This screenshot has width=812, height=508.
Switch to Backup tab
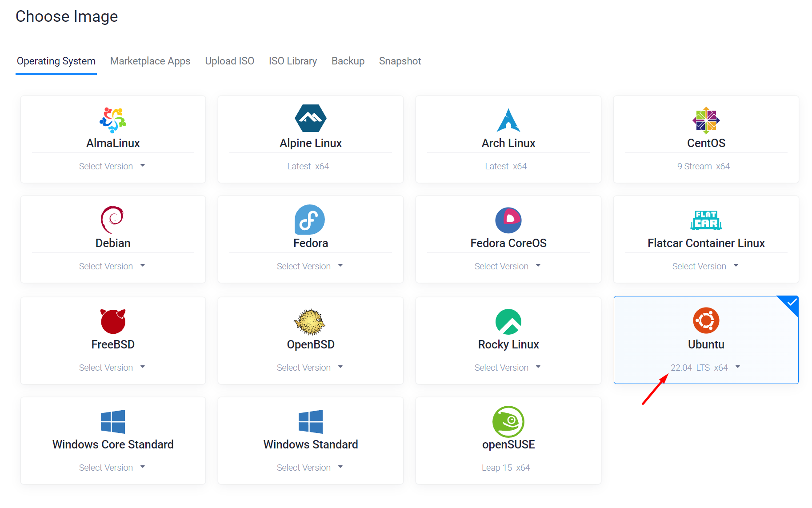[x=348, y=61]
